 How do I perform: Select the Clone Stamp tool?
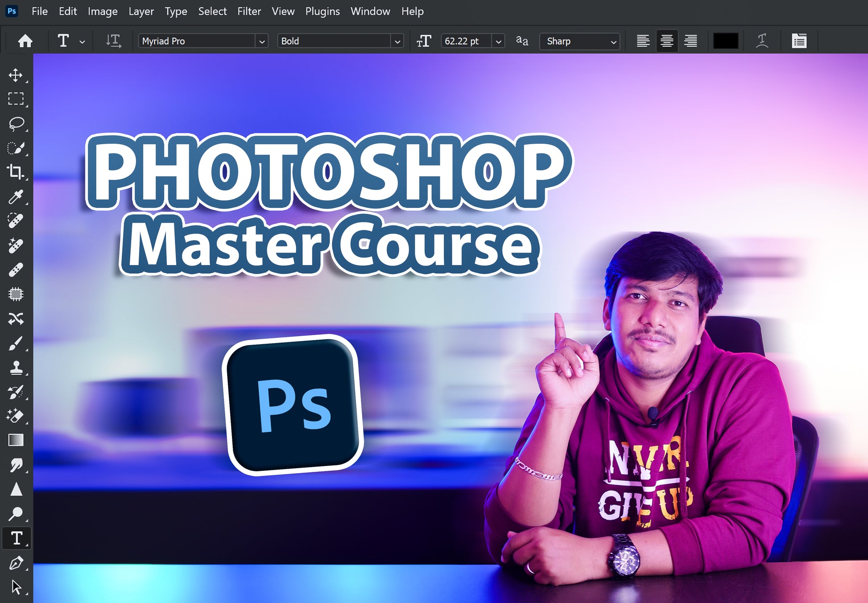[x=16, y=367]
